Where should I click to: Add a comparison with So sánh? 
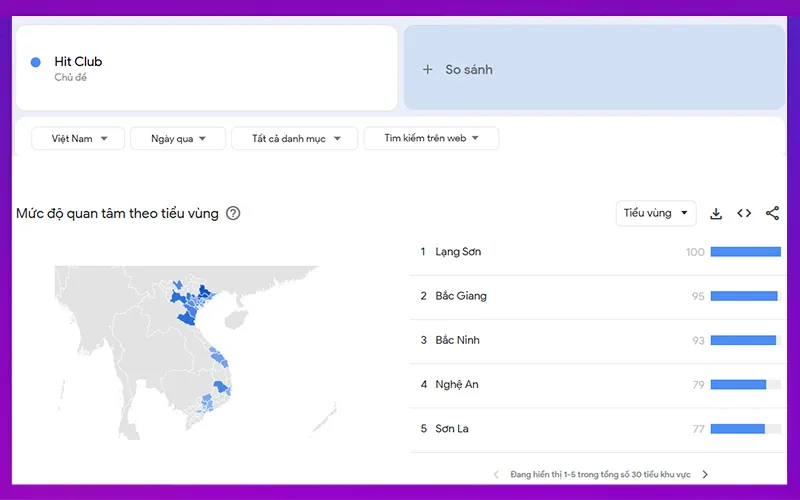(x=594, y=67)
